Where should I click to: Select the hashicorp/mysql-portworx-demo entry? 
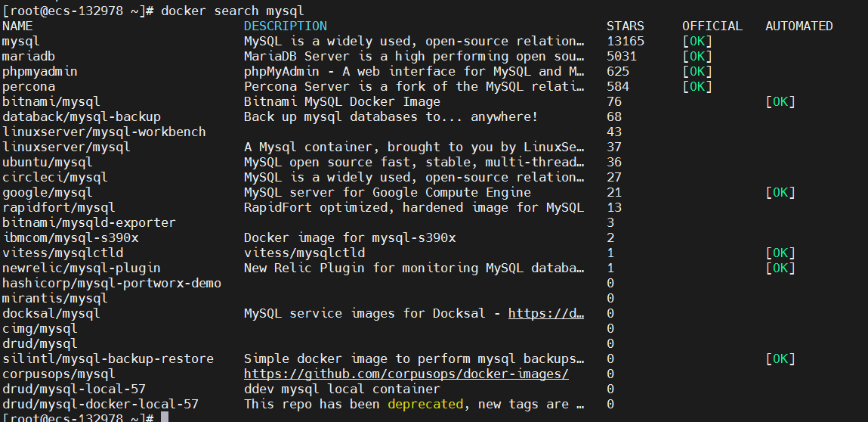[112, 284]
